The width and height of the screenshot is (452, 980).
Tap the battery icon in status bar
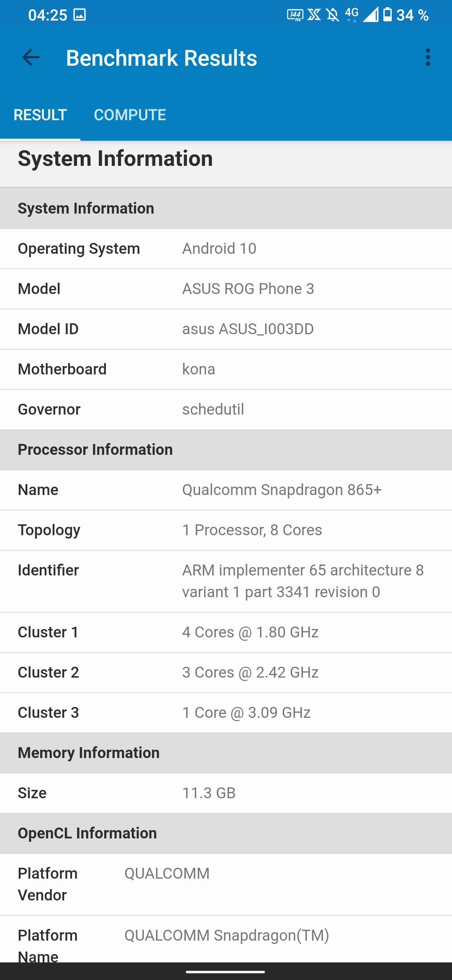pyautogui.click(x=388, y=15)
